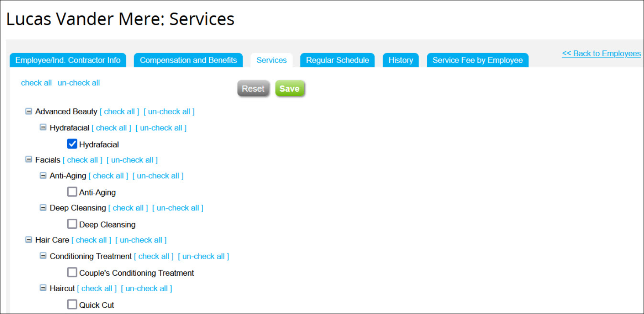Check all in Haircut subcategory

97,288
